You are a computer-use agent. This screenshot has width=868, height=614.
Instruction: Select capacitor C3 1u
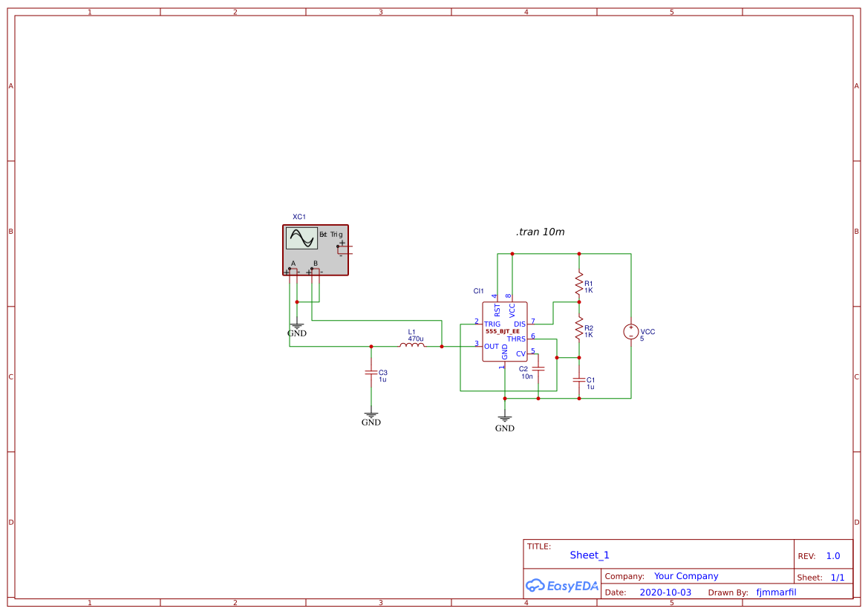click(371, 373)
